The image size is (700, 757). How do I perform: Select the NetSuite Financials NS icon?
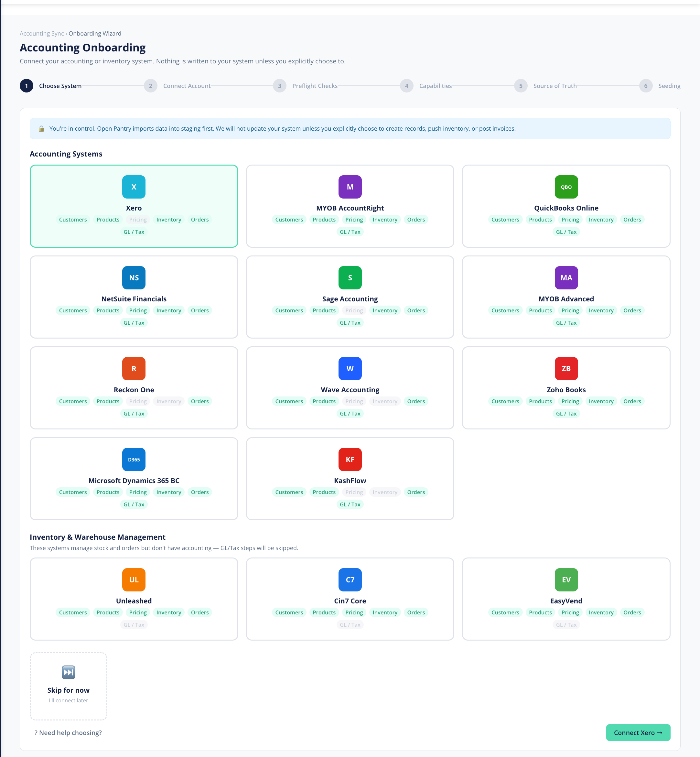pyautogui.click(x=134, y=278)
